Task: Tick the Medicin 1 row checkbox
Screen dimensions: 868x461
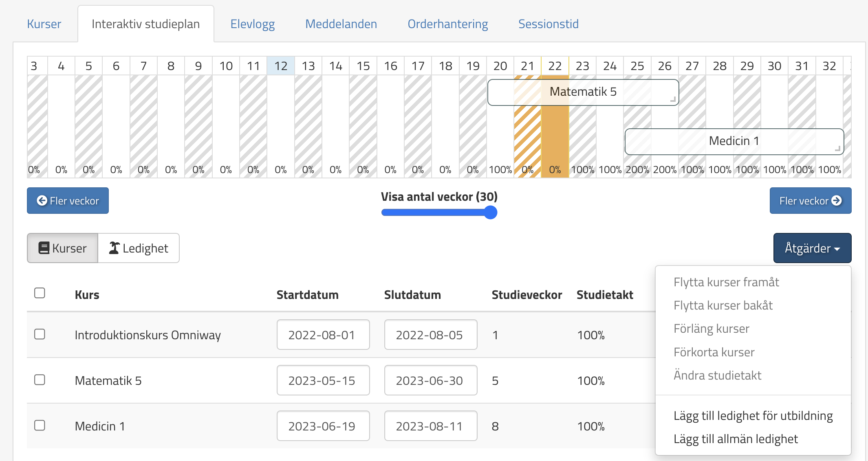Action: 40,426
